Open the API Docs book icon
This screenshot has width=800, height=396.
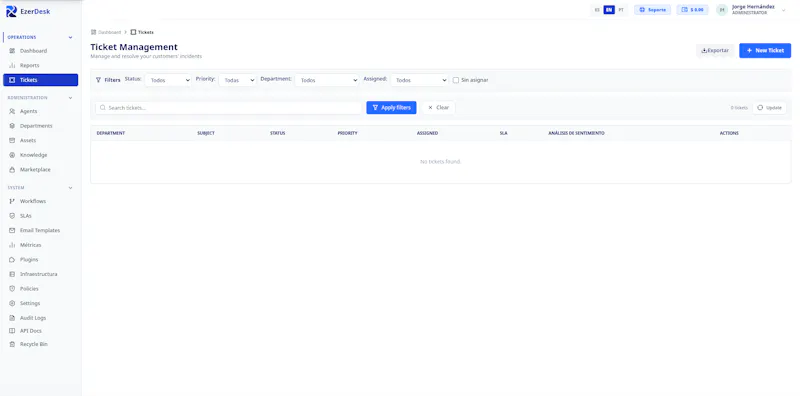click(12, 331)
